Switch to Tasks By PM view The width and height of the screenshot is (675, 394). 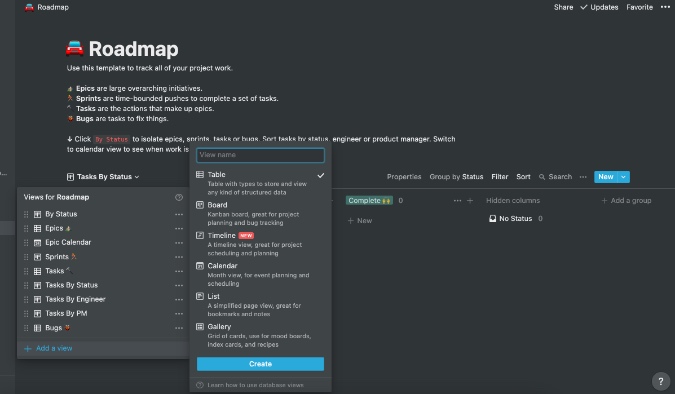pyautogui.click(x=66, y=313)
